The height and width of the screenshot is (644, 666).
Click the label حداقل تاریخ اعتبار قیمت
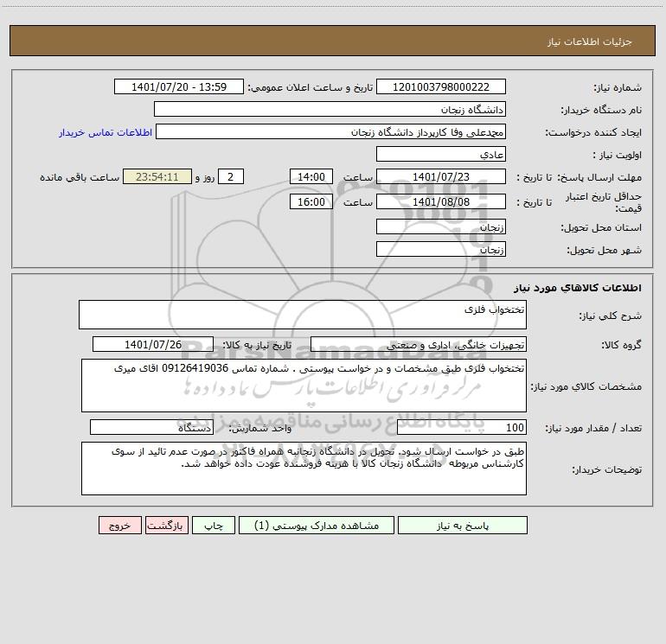pos(604,202)
